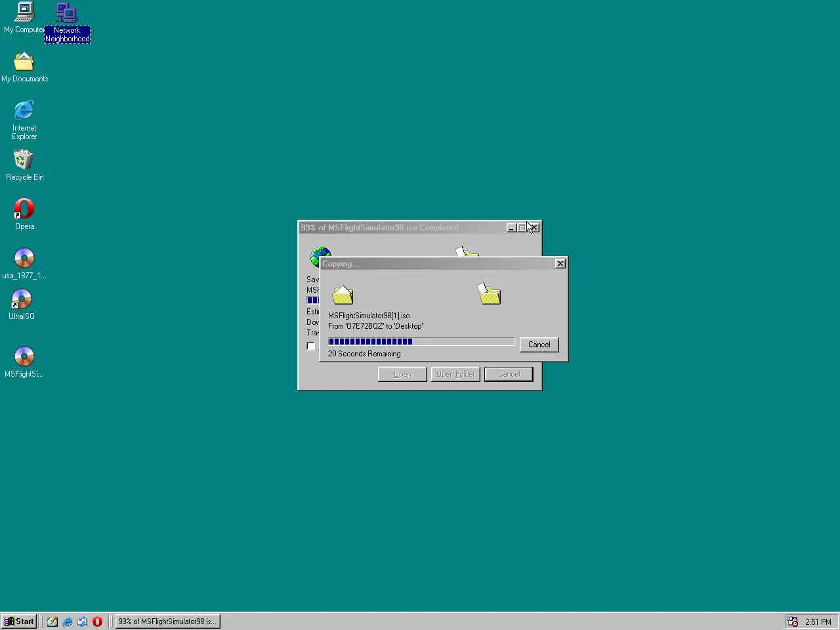The image size is (840, 630).
Task: Cancel the Copying operation
Action: tap(539, 345)
